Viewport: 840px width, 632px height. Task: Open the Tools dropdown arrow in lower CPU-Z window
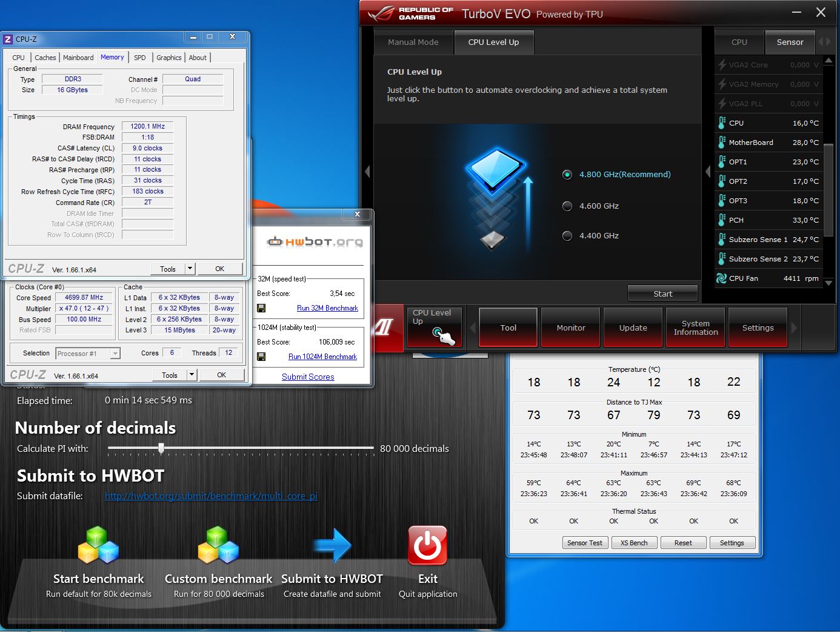(x=192, y=375)
